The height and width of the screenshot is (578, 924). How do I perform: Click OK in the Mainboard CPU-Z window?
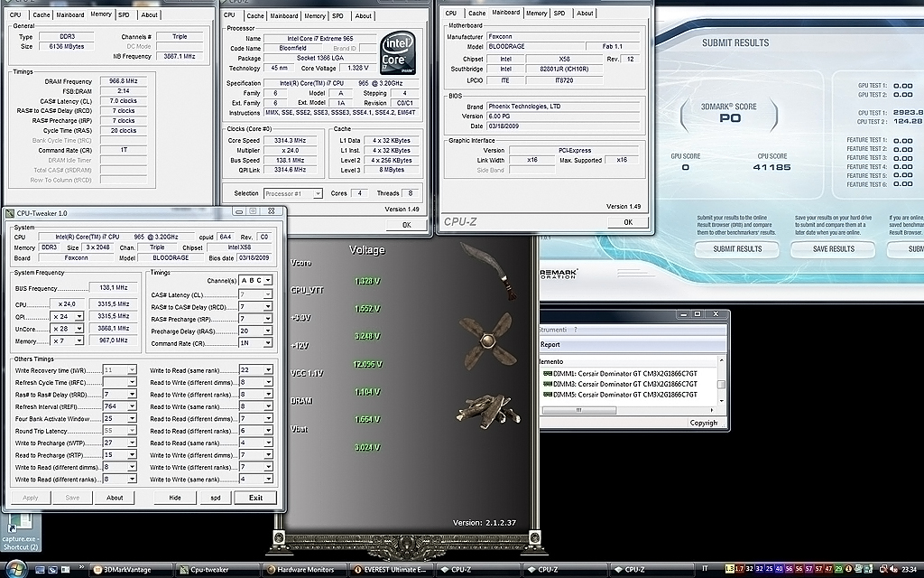[628, 222]
